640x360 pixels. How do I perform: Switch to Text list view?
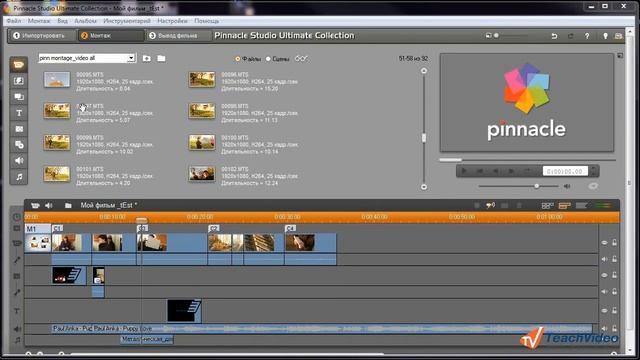coord(581,205)
